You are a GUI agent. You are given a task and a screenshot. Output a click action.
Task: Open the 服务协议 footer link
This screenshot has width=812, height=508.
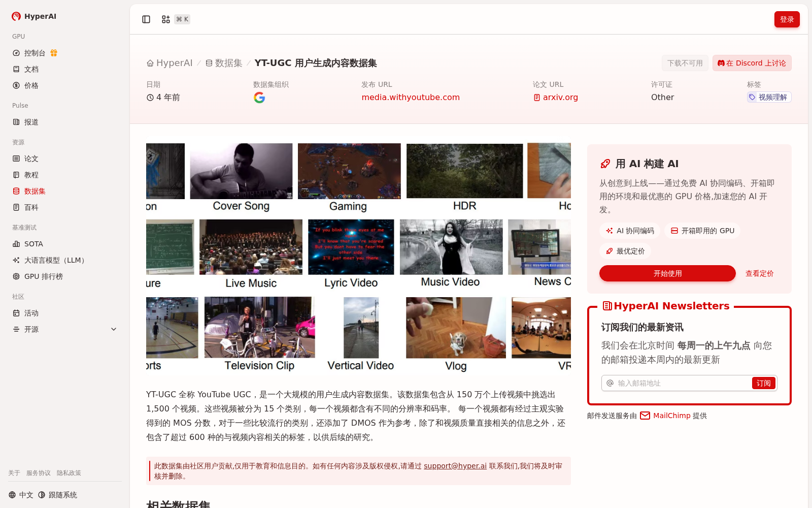tap(39, 473)
